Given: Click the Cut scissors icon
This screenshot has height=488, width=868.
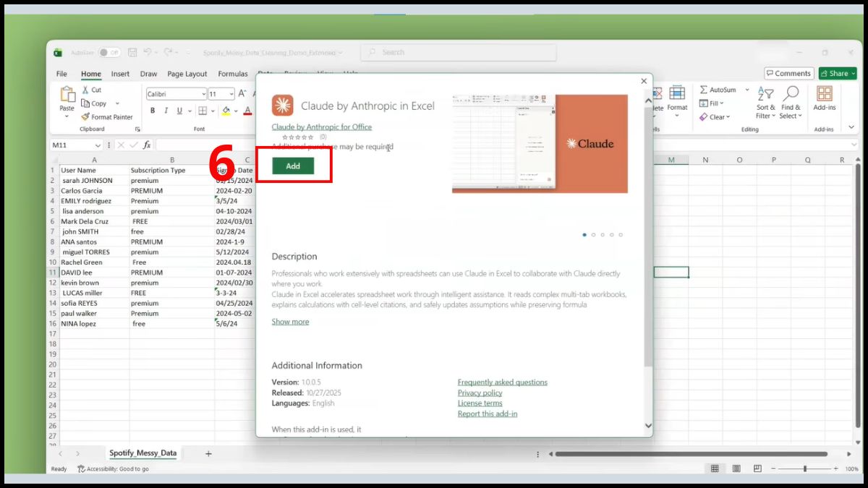Looking at the screenshot, I should [x=85, y=90].
